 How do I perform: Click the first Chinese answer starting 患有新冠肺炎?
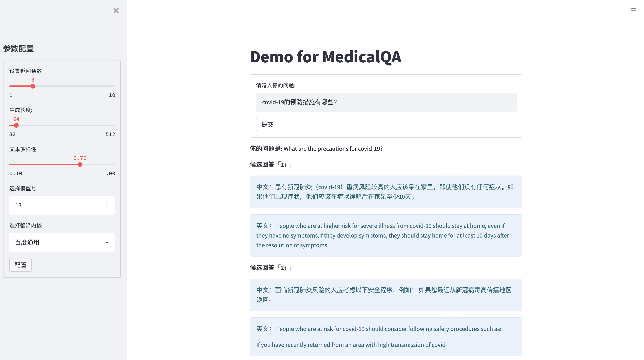click(x=386, y=192)
